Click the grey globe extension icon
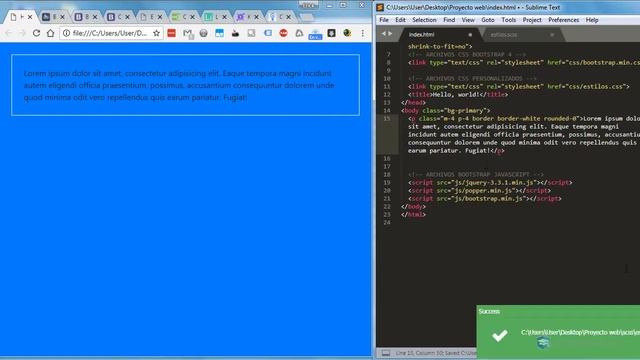The width and height of the screenshot is (640, 360). 203,33
